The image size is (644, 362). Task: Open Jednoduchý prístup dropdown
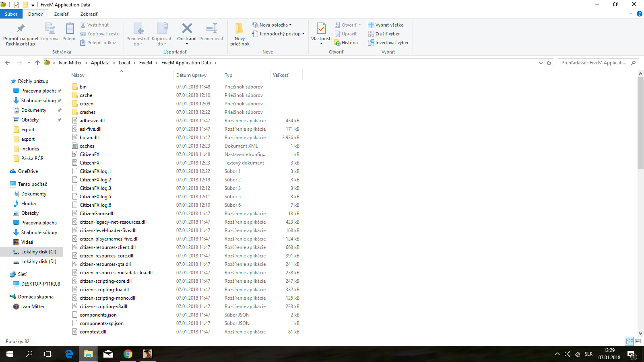(278, 34)
